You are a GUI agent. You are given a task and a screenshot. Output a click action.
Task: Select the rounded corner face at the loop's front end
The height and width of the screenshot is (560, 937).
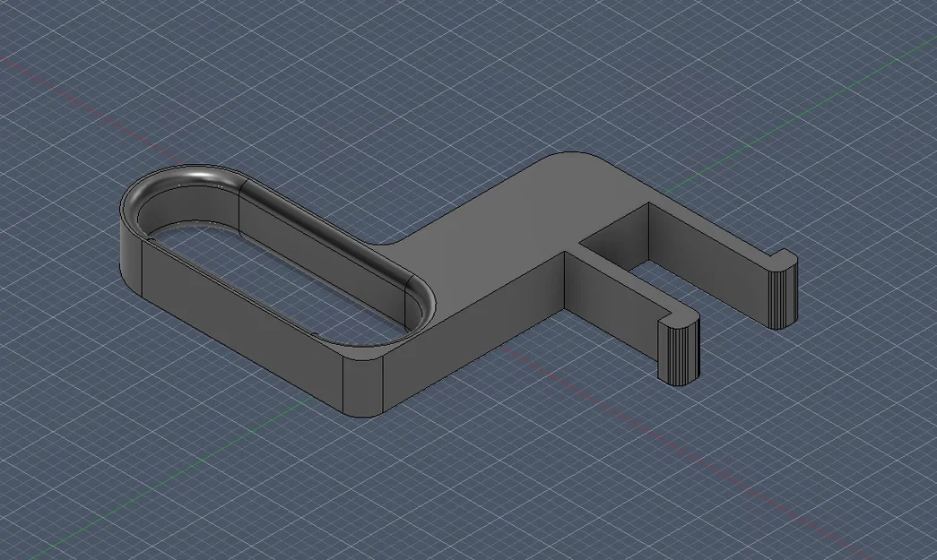pos(363,387)
